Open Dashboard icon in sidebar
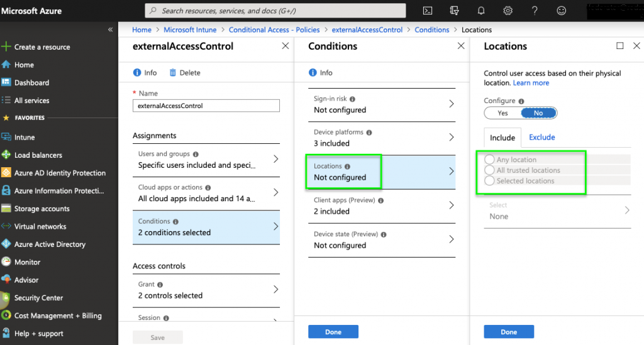 (x=6, y=82)
